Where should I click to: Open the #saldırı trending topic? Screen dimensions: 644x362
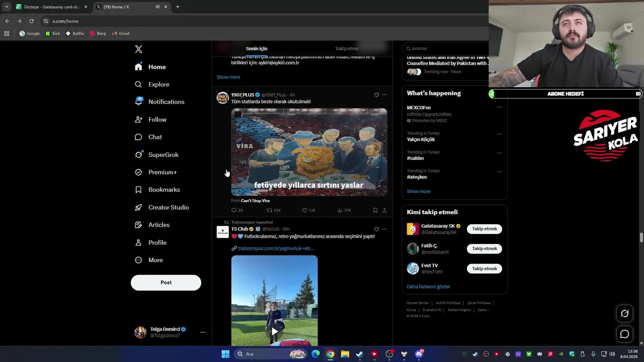415,158
